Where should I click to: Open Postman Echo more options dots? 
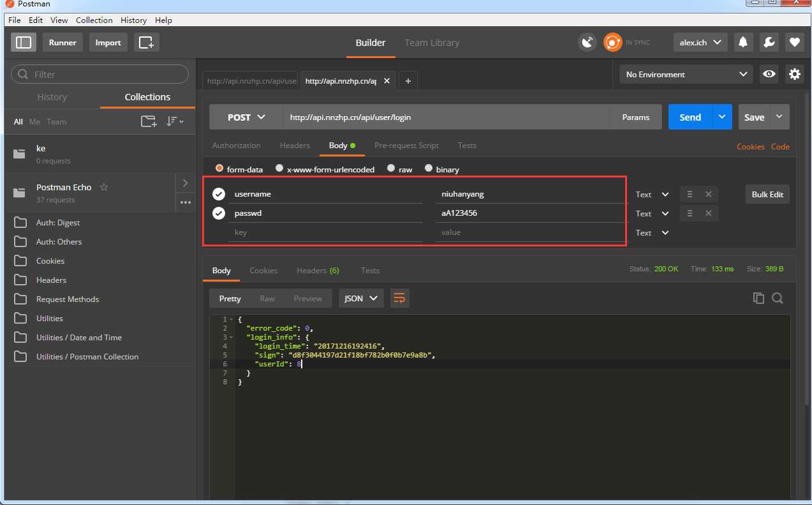186,202
